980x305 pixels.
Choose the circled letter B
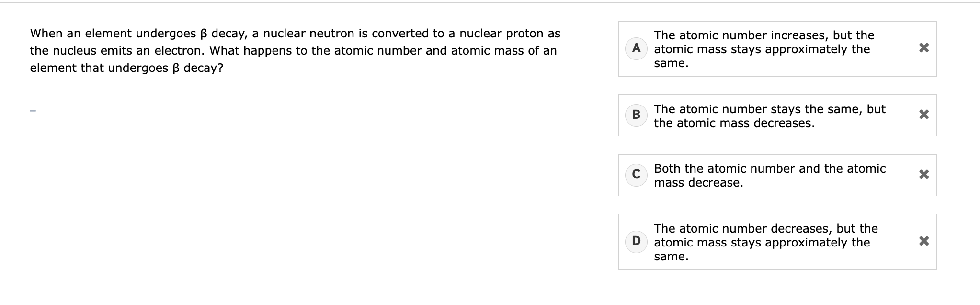point(636,115)
